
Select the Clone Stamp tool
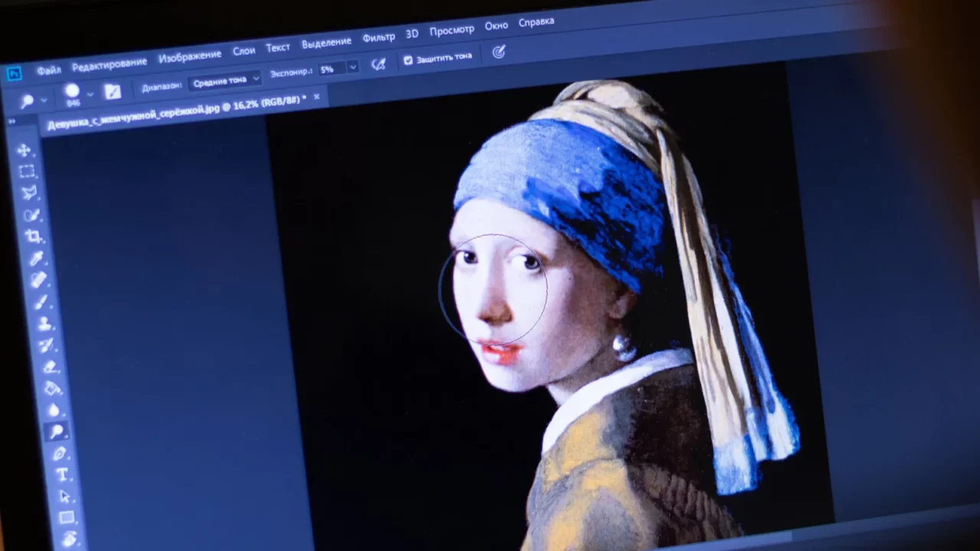(x=44, y=324)
